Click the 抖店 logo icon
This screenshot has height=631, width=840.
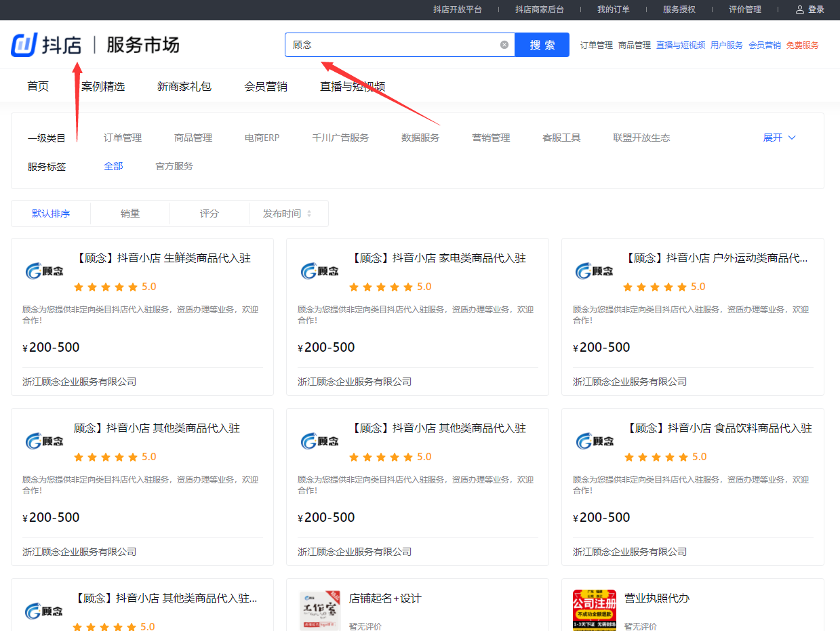[24, 45]
